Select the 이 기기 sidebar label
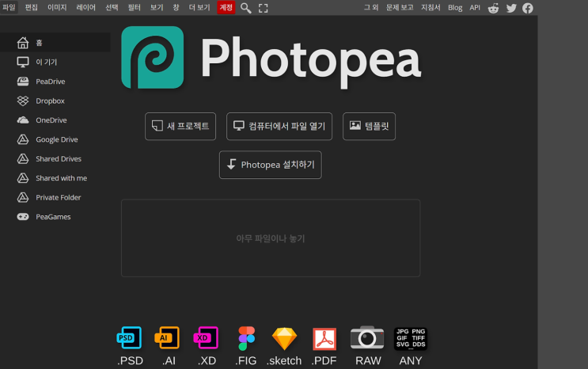This screenshot has height=369, width=588. pyautogui.click(x=46, y=62)
